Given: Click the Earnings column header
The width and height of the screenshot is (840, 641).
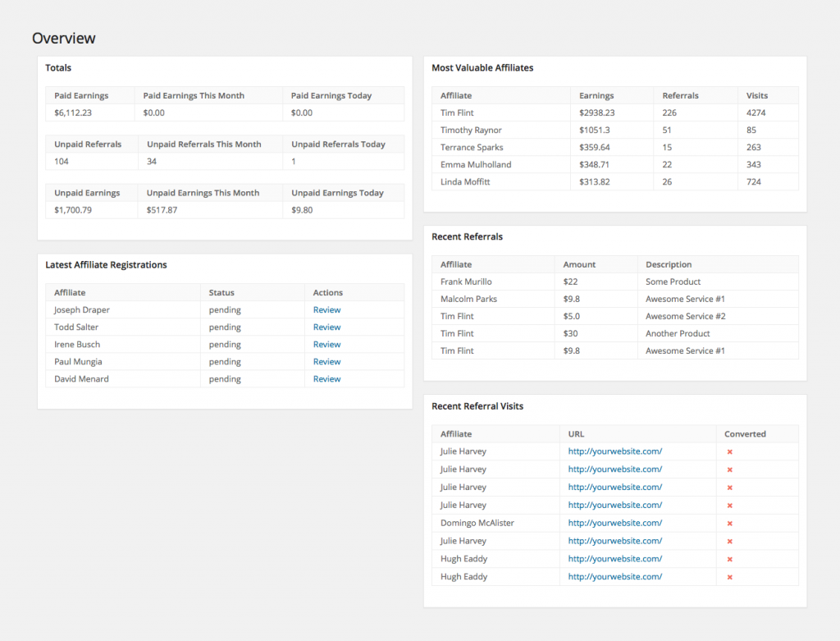Looking at the screenshot, I should (596, 95).
